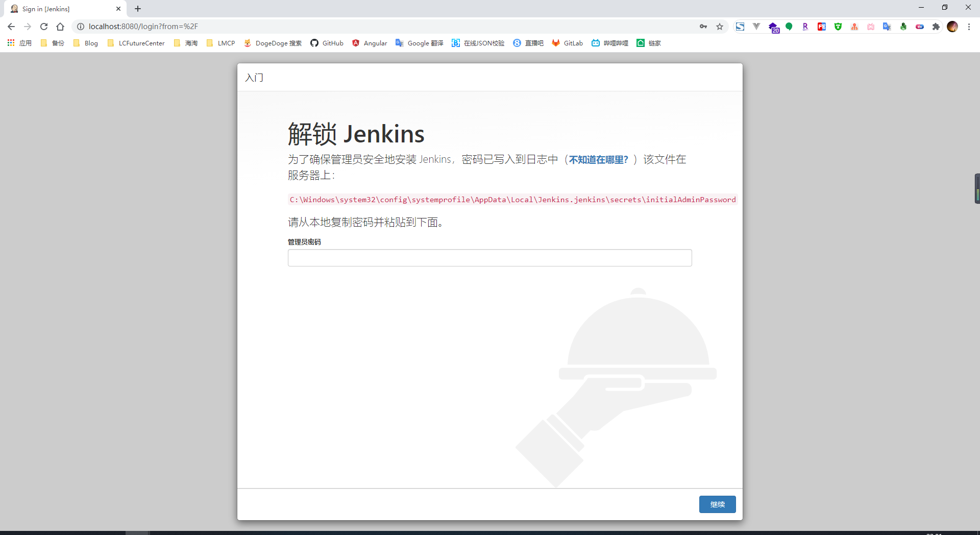Open the 链家 bookmark
980x535 pixels.
[x=649, y=43]
